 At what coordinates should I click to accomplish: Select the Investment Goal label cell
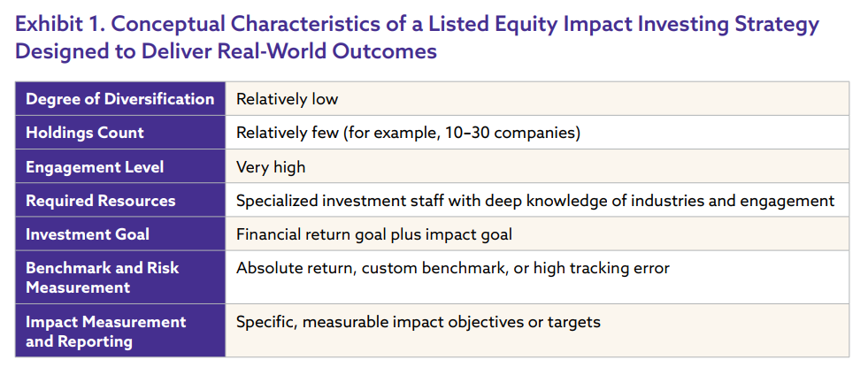point(120,234)
